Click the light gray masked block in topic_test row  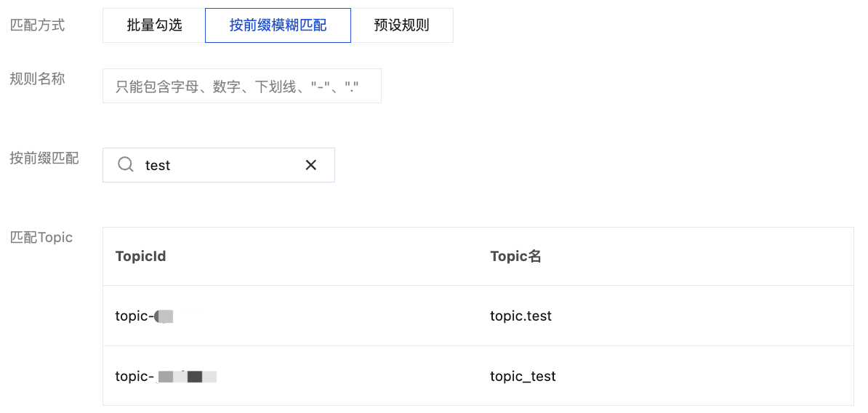[x=166, y=377]
